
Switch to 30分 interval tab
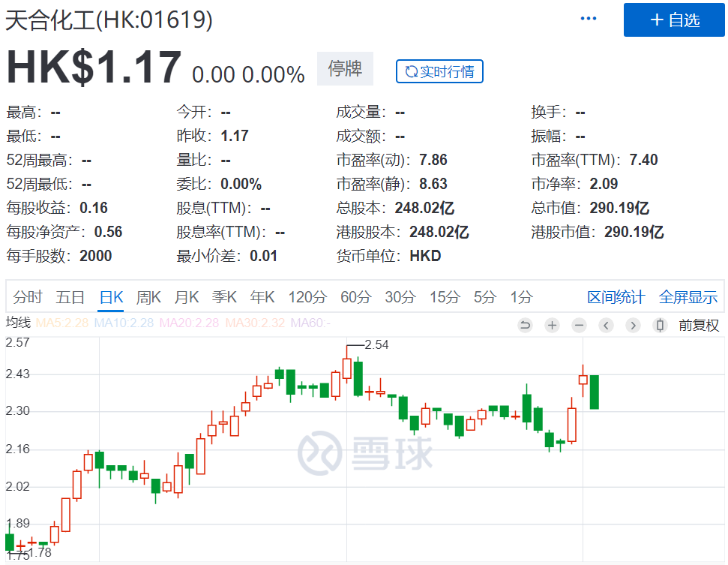[400, 297]
